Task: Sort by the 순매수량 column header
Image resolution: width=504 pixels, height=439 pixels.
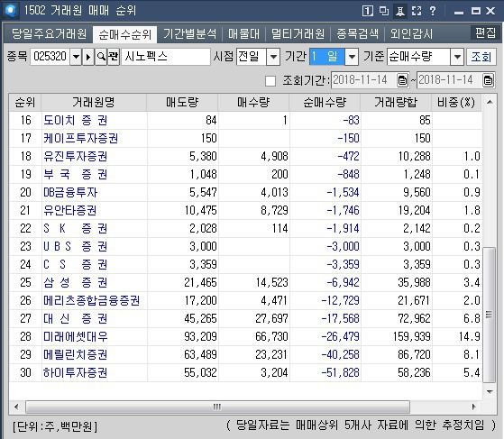Action: click(325, 103)
